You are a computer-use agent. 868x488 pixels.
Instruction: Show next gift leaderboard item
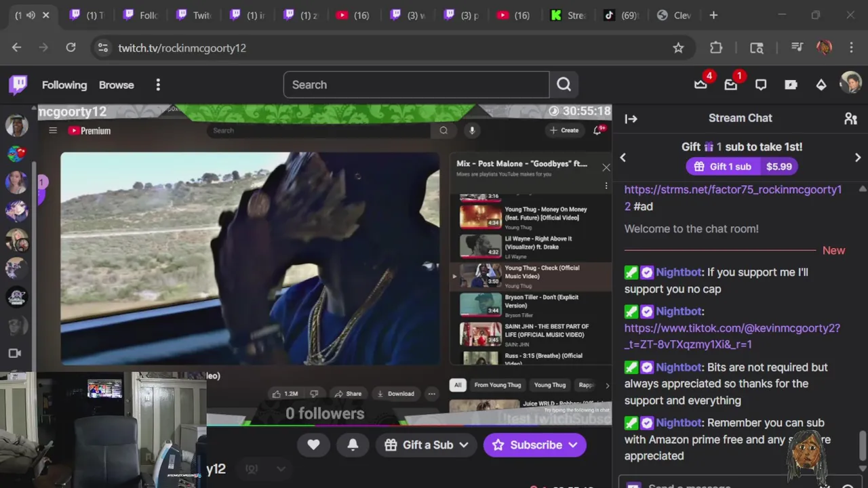click(x=858, y=157)
